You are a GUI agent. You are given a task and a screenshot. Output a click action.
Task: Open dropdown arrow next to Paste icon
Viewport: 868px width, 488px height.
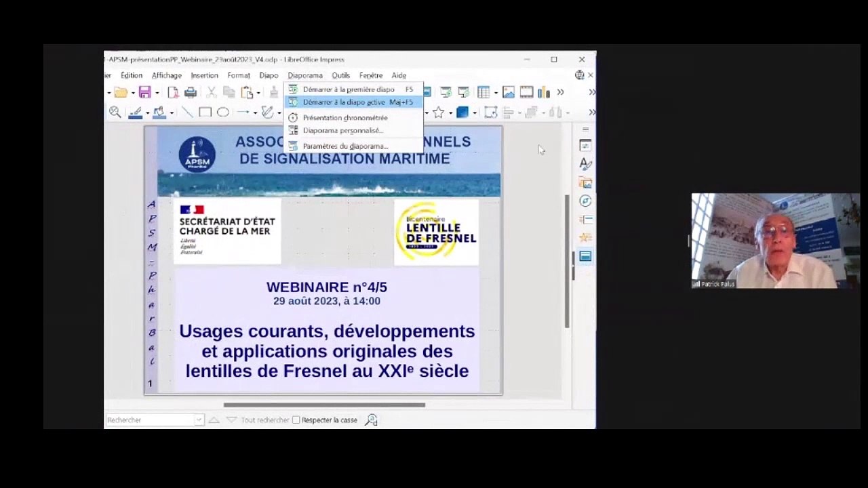tap(259, 93)
